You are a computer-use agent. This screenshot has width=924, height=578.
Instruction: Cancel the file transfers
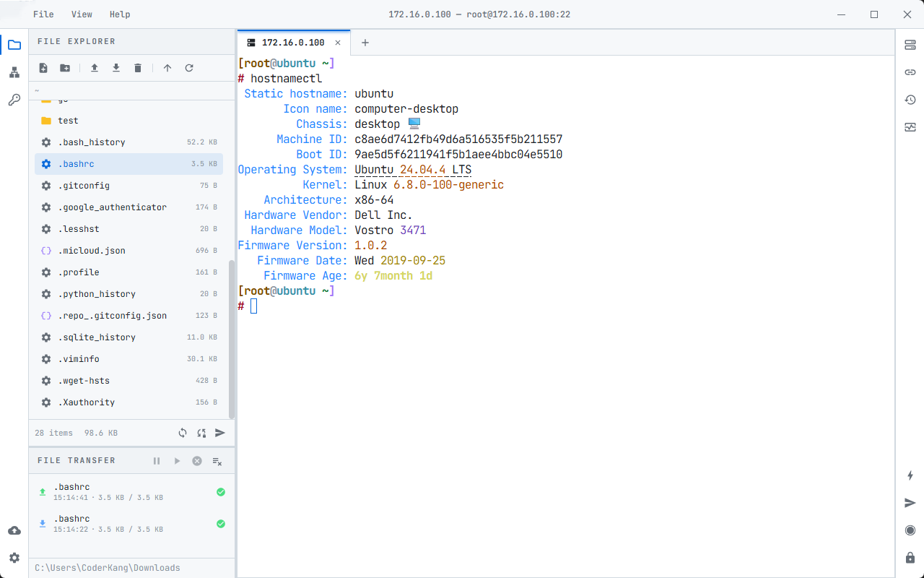click(x=197, y=461)
